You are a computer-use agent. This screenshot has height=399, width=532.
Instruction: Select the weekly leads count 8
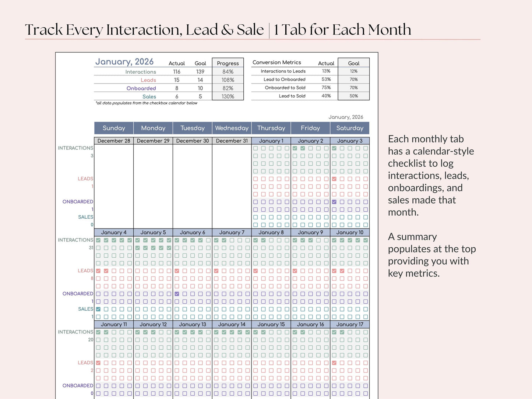click(92, 279)
